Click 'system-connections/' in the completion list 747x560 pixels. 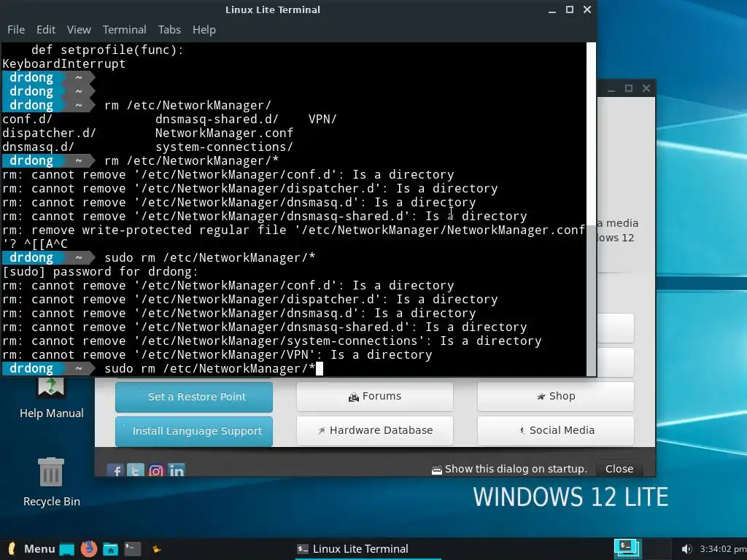pos(224,147)
